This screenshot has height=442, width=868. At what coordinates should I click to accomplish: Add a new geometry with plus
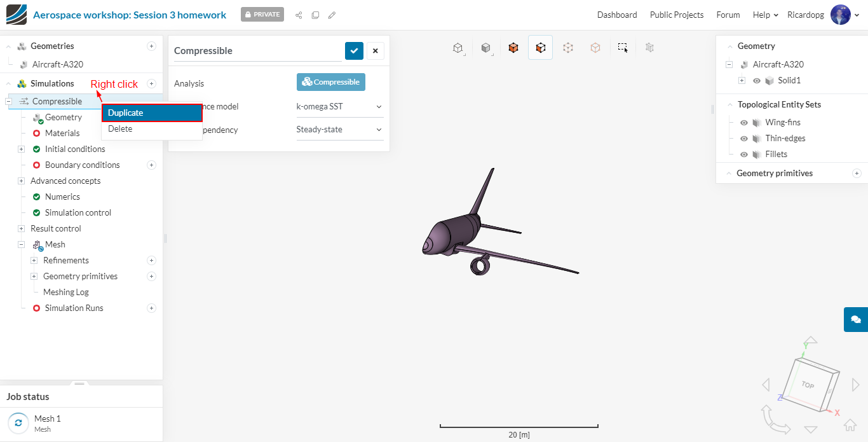[151, 46]
